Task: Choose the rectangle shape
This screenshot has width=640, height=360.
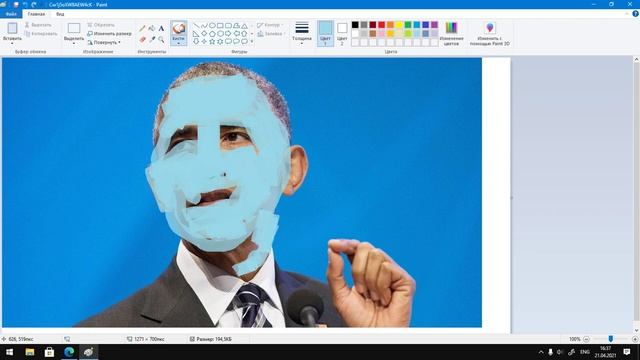Action: (x=220, y=26)
